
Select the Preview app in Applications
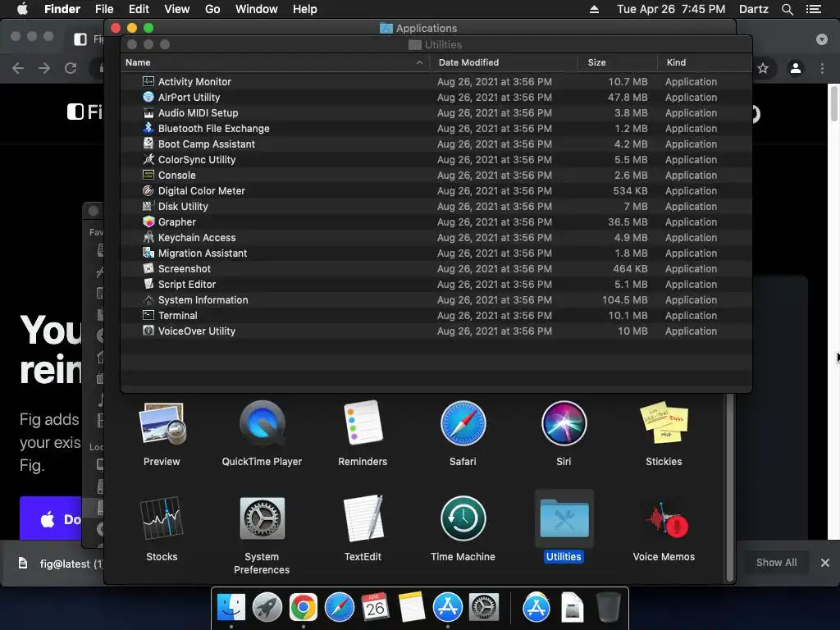(162, 424)
